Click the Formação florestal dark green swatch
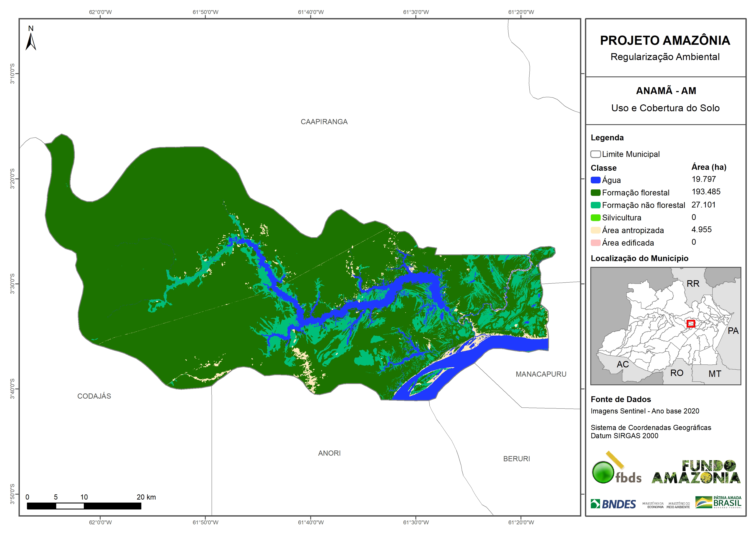 595,192
